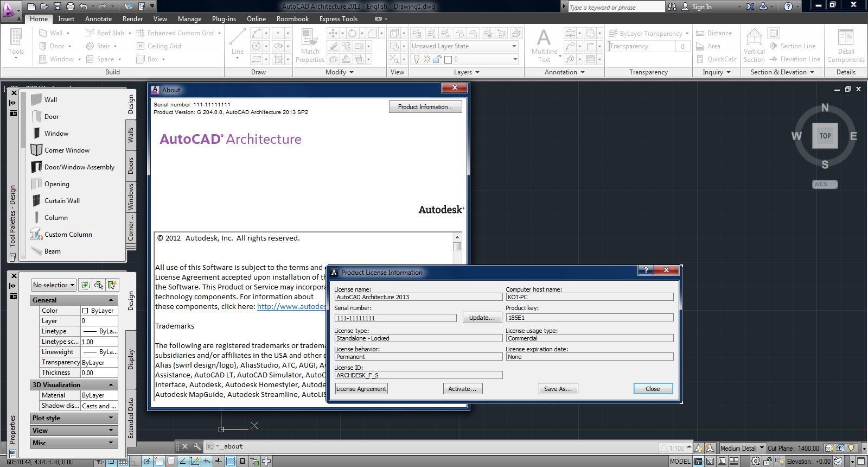Collapse the 3D Visualization section
868x467 pixels.
pos(74,385)
